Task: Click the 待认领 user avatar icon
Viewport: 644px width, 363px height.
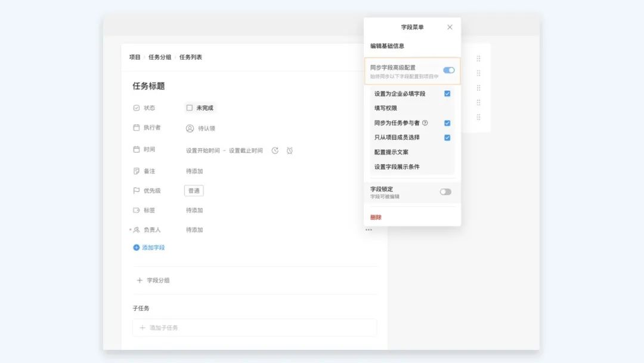Action: 190,128
